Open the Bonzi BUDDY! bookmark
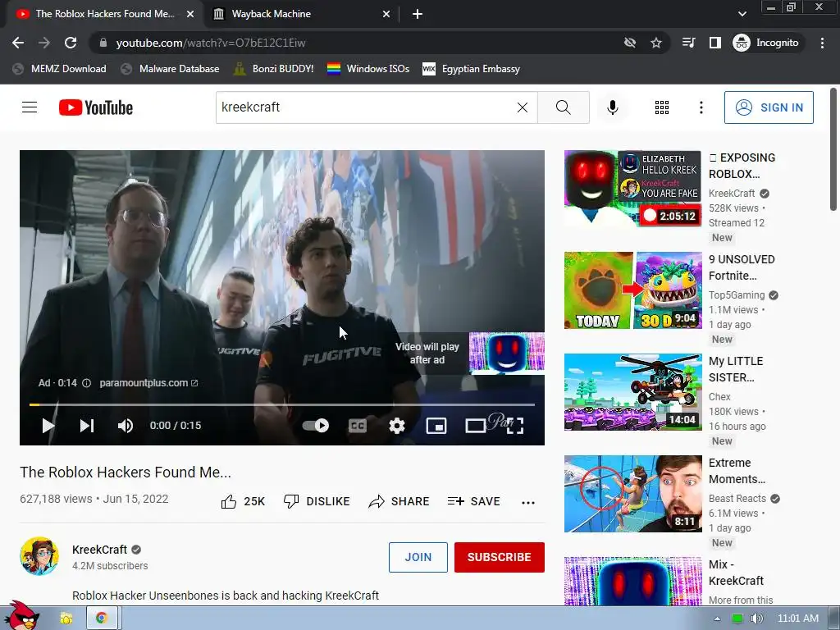Viewport: 840px width, 630px height. coord(274,69)
